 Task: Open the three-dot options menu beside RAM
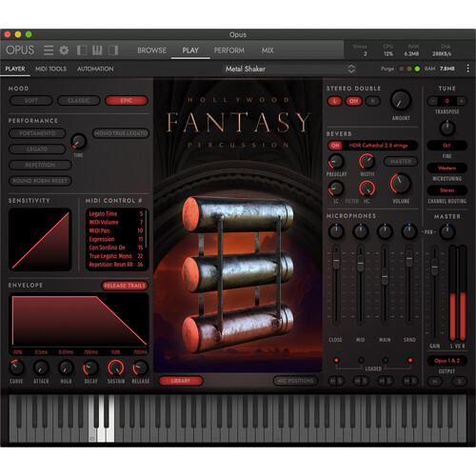467,69
